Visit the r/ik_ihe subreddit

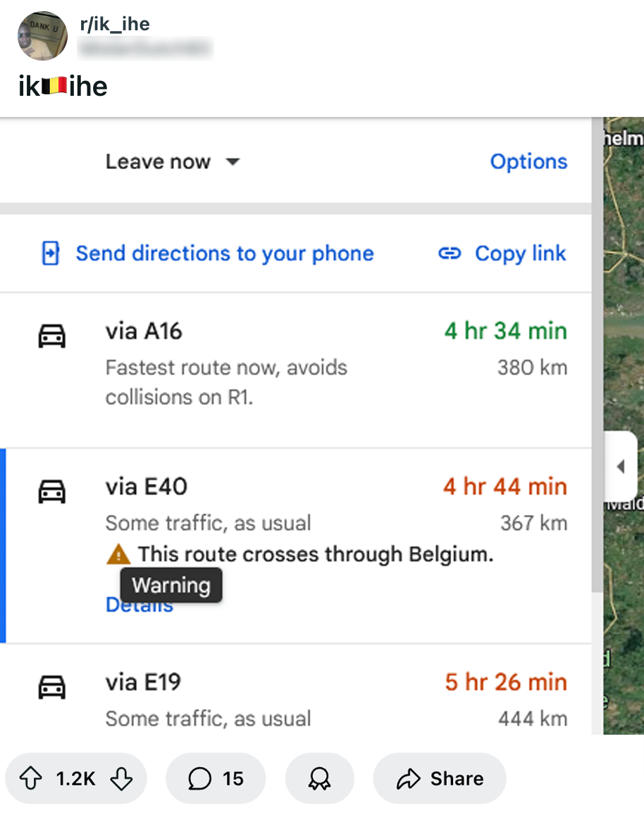(113, 23)
